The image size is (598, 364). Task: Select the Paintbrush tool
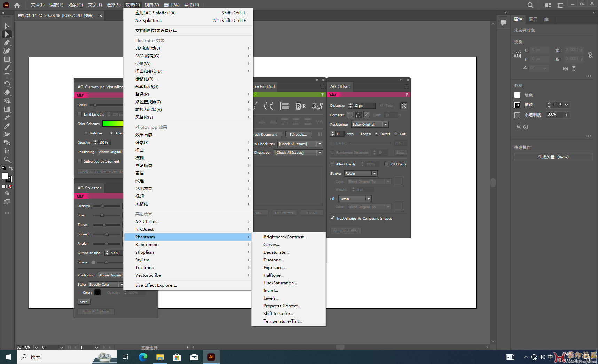click(7, 68)
